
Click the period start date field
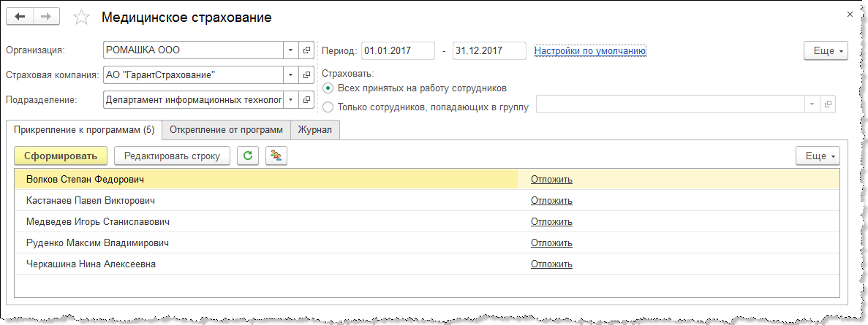397,51
